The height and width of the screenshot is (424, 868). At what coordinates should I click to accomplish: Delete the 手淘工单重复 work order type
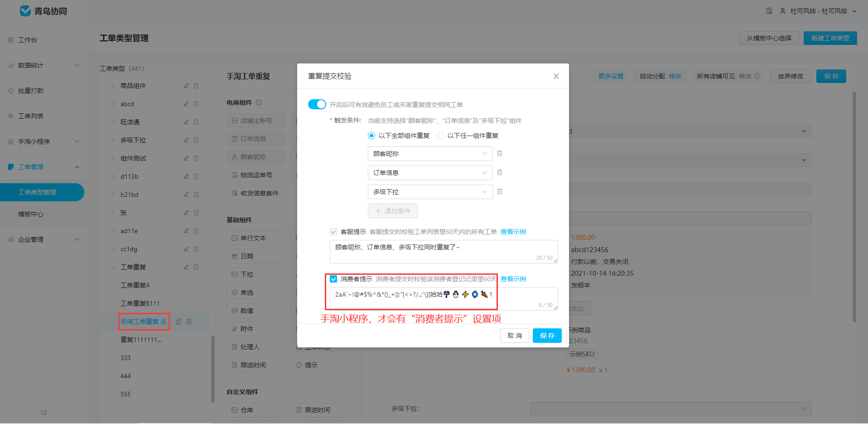pos(189,322)
